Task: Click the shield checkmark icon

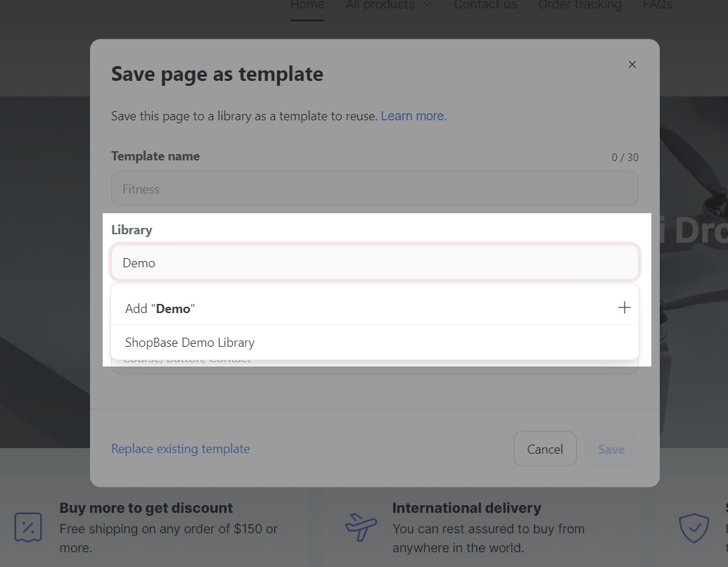Action: pyautogui.click(x=693, y=527)
